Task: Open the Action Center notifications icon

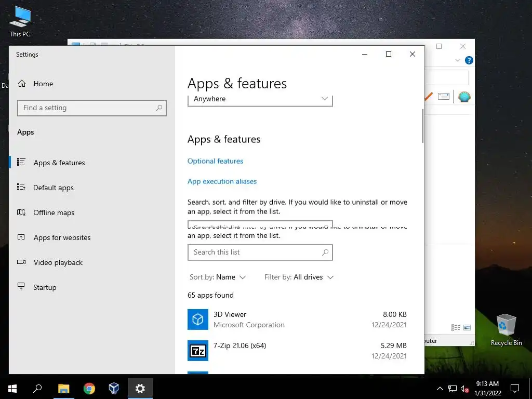Action: [515, 389]
